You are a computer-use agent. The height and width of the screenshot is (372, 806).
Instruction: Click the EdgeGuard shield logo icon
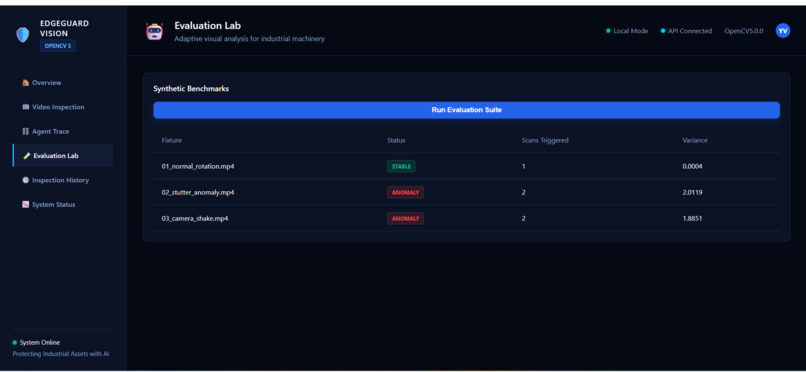point(23,35)
